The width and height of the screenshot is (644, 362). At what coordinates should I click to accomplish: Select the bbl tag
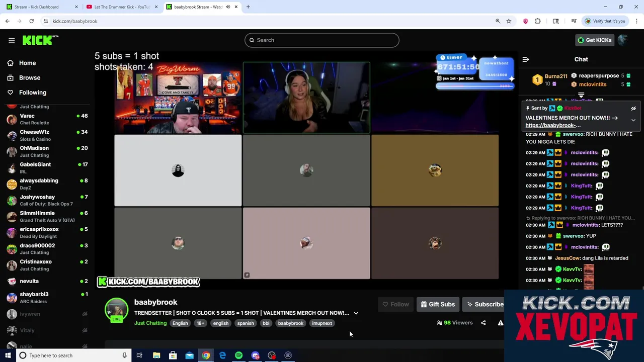tap(266, 323)
